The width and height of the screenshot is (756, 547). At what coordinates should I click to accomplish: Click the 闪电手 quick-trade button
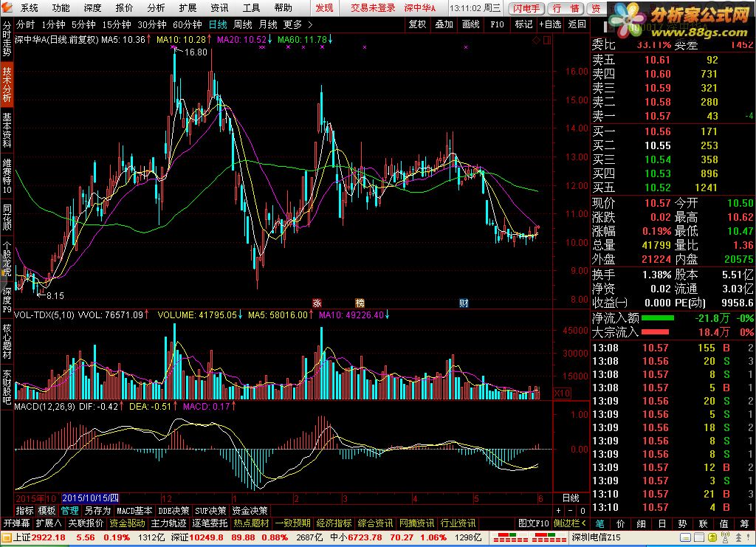pyautogui.click(x=526, y=8)
